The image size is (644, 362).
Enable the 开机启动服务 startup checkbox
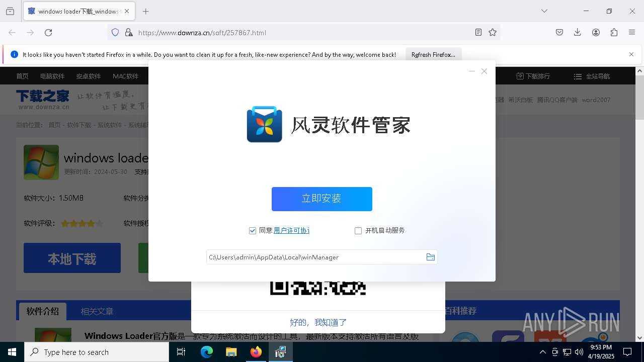[x=358, y=231]
